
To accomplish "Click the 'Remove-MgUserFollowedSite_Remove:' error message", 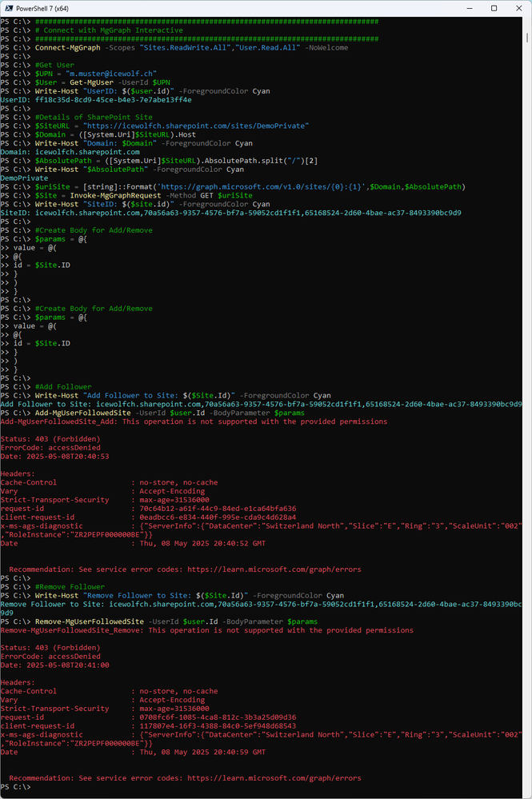I will 207,631.
